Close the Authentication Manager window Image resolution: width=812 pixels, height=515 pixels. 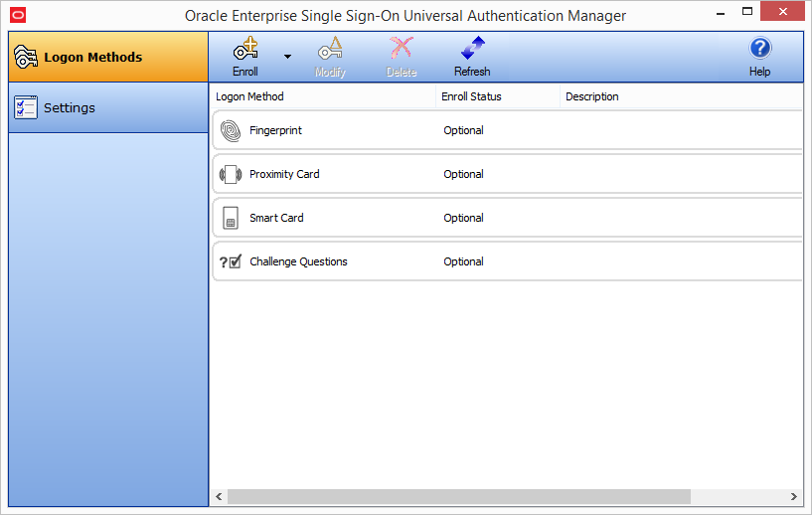pos(782,11)
